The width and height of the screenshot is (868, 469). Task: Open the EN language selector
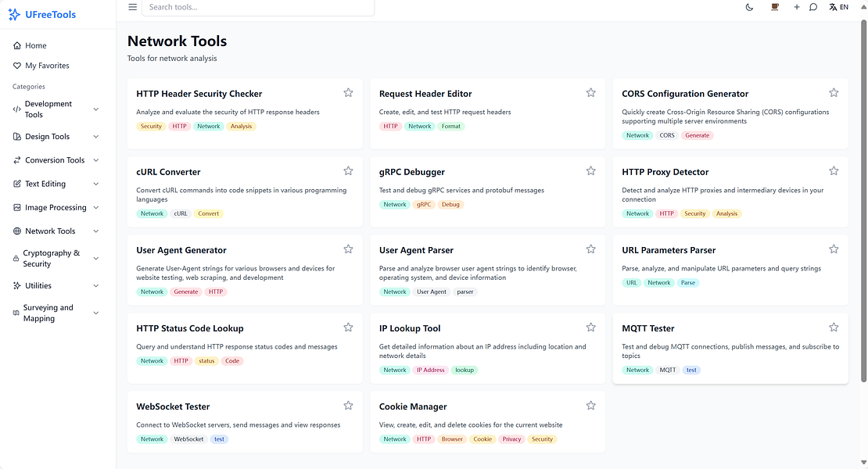tap(838, 7)
